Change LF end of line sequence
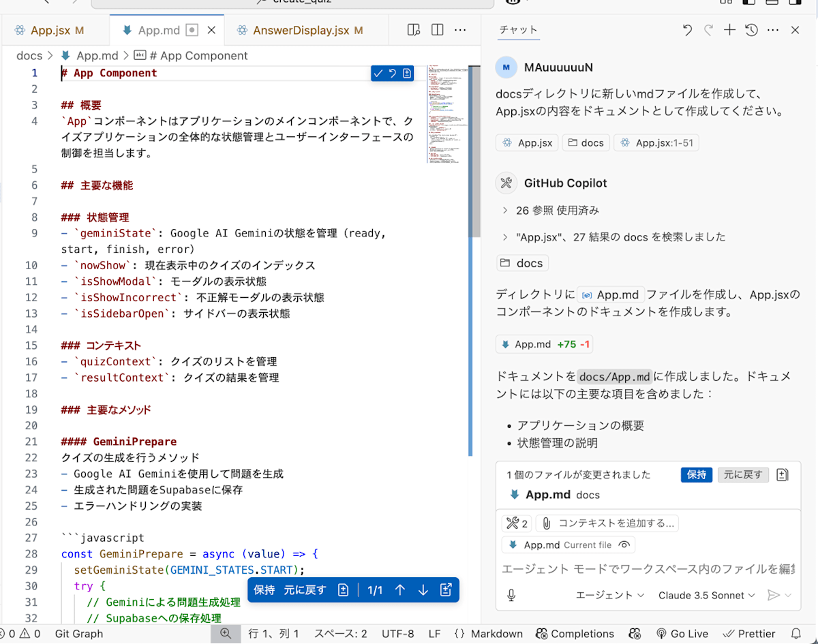Screen dimensions: 818x644 [x=434, y=634]
